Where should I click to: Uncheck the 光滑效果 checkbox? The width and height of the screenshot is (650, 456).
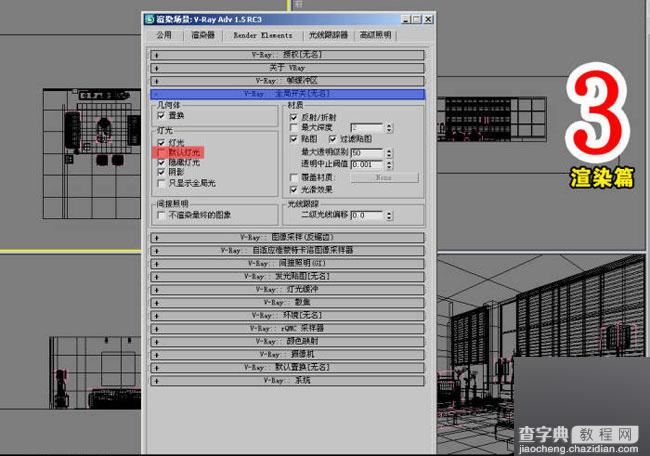pos(293,189)
